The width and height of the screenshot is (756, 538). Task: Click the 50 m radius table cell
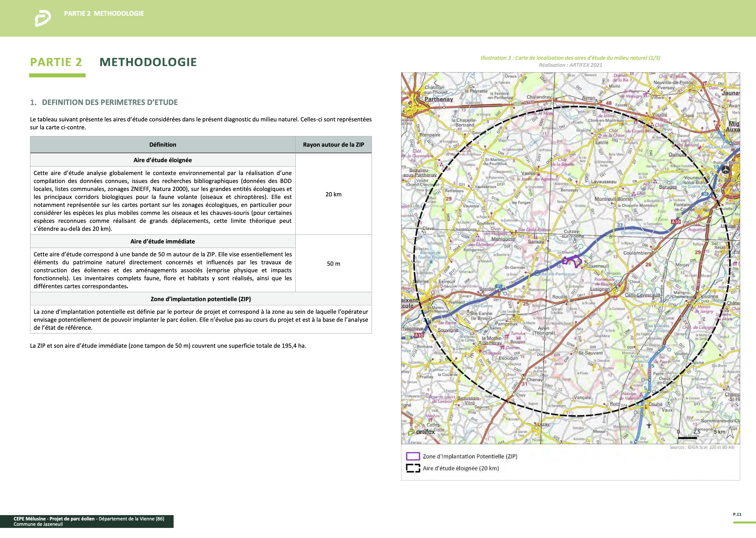[x=333, y=264]
